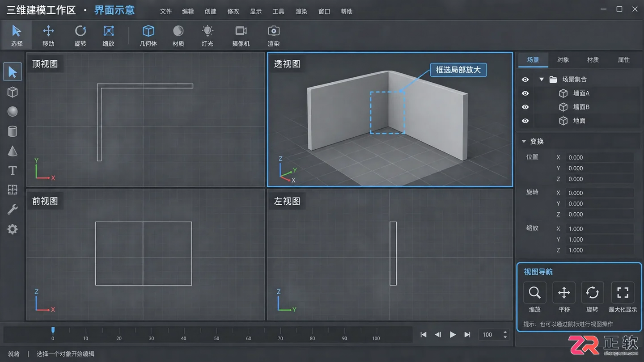Activate the 移动 move tool

point(48,35)
